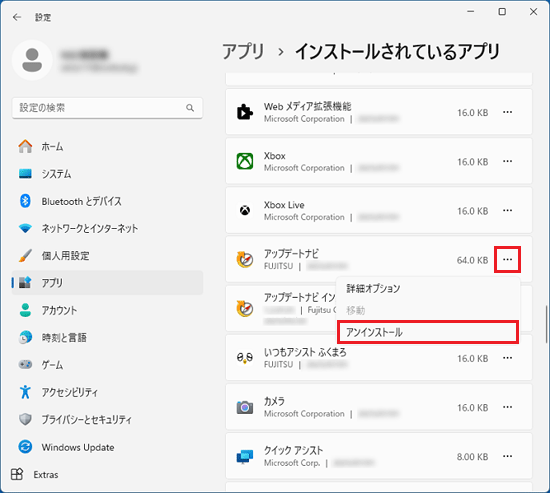Click the Xbox Live app name
Image resolution: width=550 pixels, height=493 pixels.
pos(284,205)
